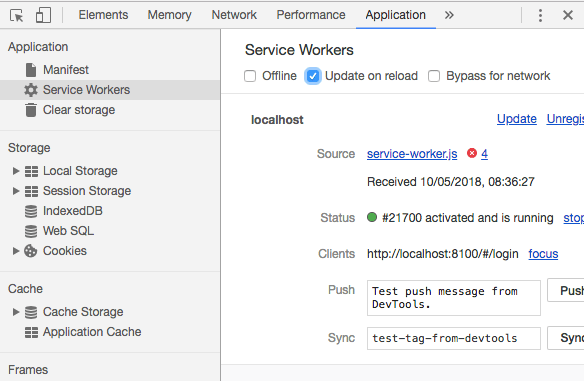Select the Application tab
The height and width of the screenshot is (381, 584).
[396, 15]
